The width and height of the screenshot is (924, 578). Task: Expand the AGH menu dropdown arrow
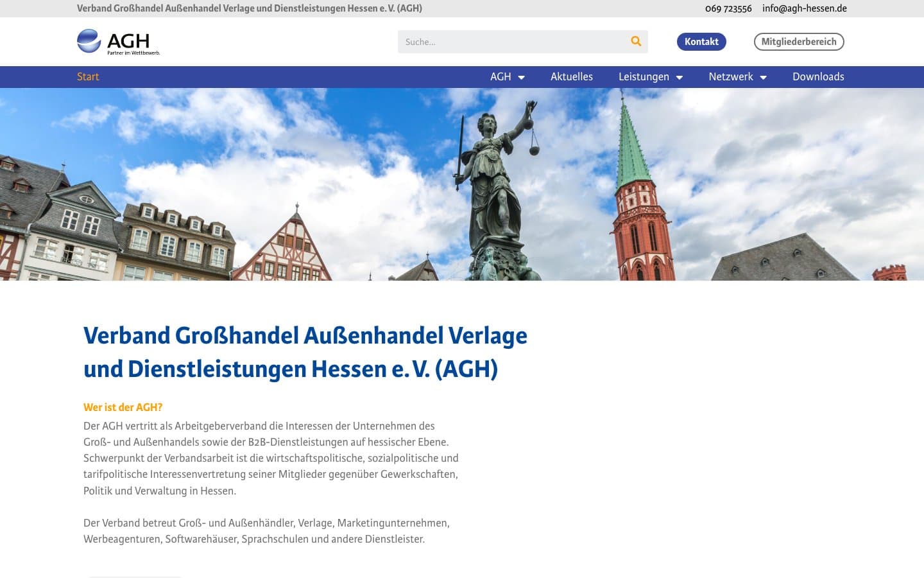522,77
